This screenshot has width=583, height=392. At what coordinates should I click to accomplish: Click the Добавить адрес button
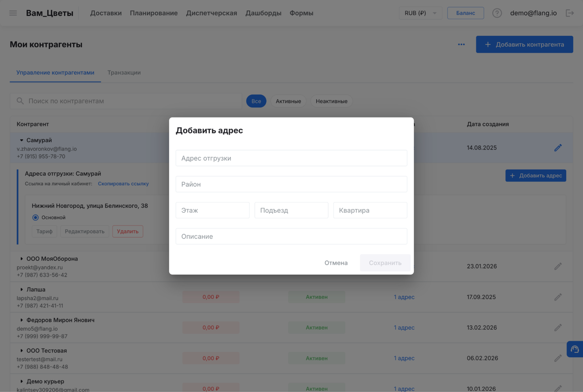pyautogui.click(x=535, y=175)
